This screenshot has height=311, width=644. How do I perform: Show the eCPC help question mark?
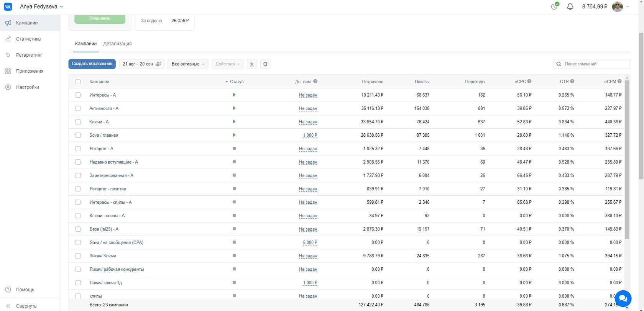(529, 81)
